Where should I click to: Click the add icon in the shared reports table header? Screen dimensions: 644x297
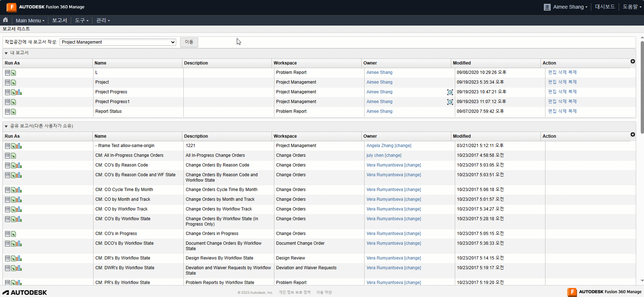(633, 134)
